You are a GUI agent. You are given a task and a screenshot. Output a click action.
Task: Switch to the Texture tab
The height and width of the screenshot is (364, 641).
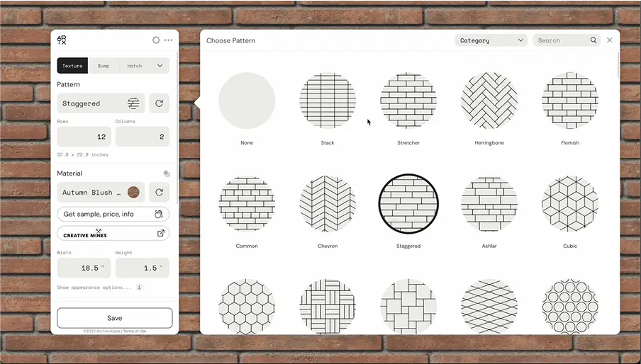click(x=72, y=66)
